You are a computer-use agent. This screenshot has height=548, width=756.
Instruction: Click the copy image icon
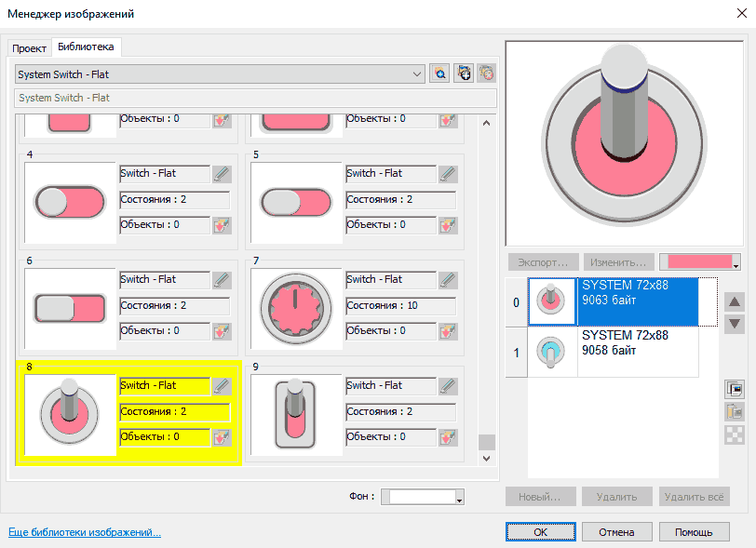click(735, 389)
